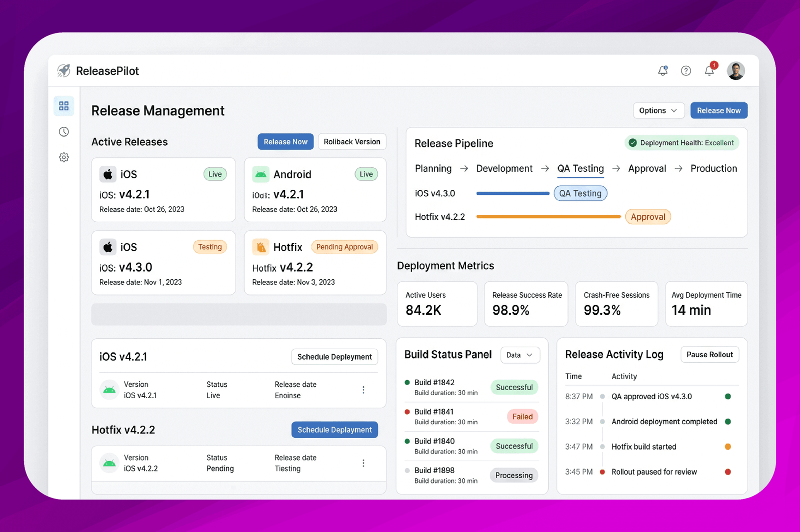Open the history clock icon in sidebar
The height and width of the screenshot is (532, 800).
pyautogui.click(x=64, y=132)
